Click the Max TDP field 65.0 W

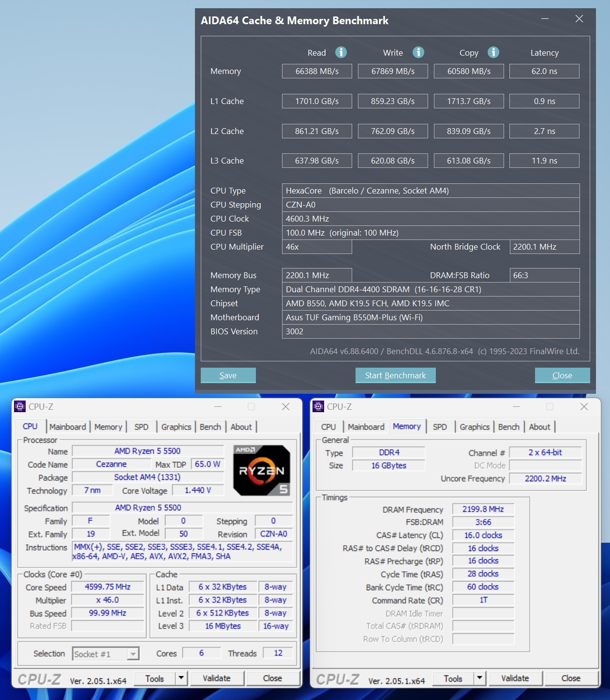(x=208, y=464)
